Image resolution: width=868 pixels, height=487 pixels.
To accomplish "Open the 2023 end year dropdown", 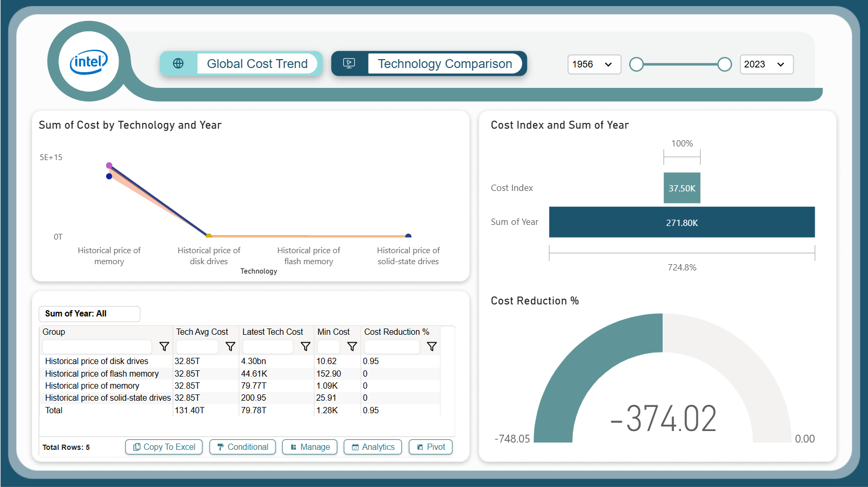I will point(767,64).
